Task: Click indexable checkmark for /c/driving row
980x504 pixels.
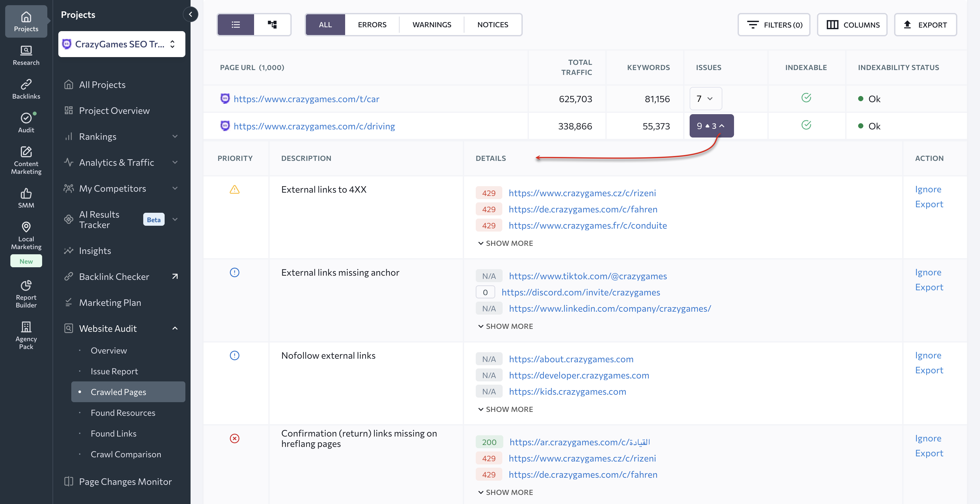Action: click(x=806, y=125)
